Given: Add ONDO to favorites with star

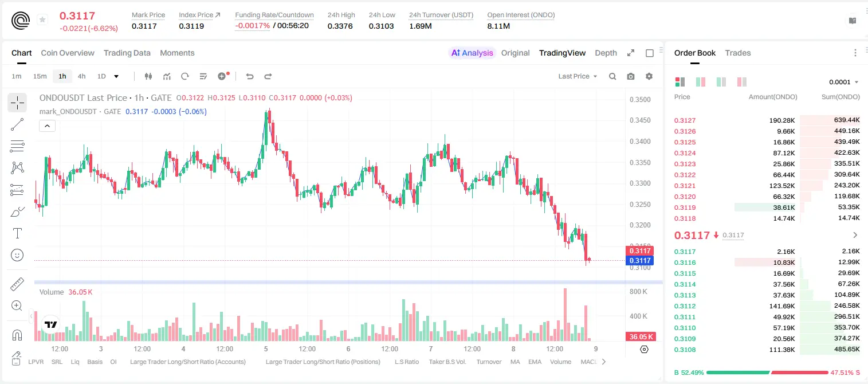Looking at the screenshot, I should click(42, 20).
